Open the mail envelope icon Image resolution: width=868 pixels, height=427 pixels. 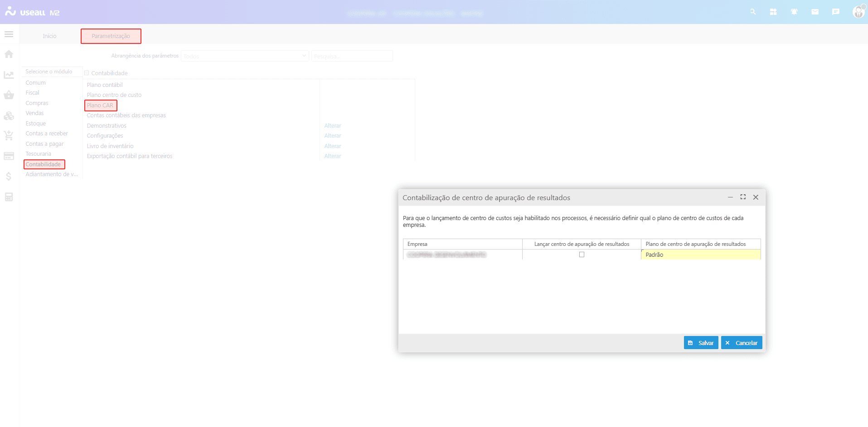pos(815,12)
